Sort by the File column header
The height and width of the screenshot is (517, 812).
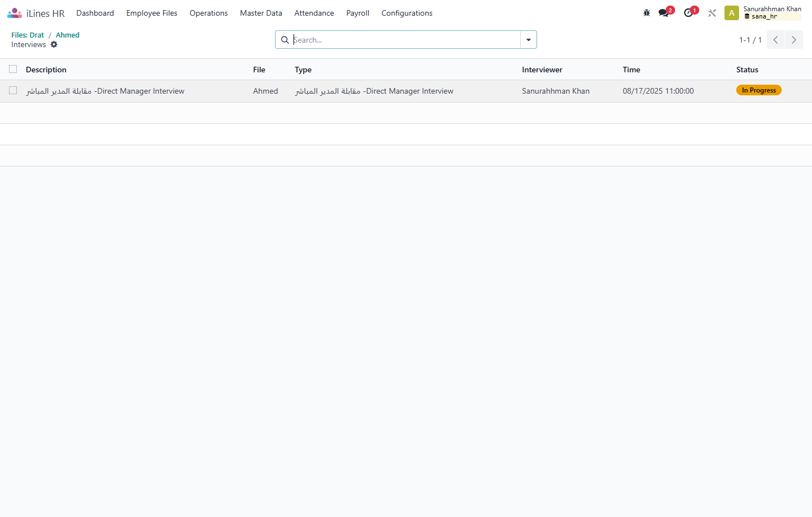[259, 70]
